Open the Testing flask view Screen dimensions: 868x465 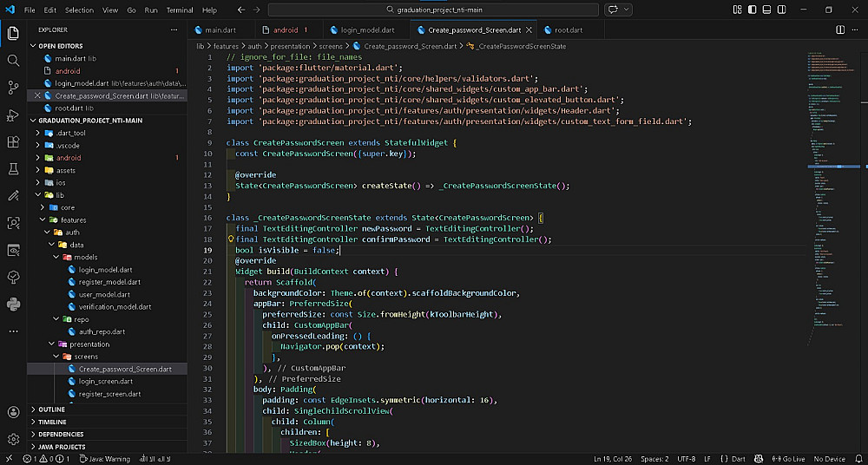13,168
